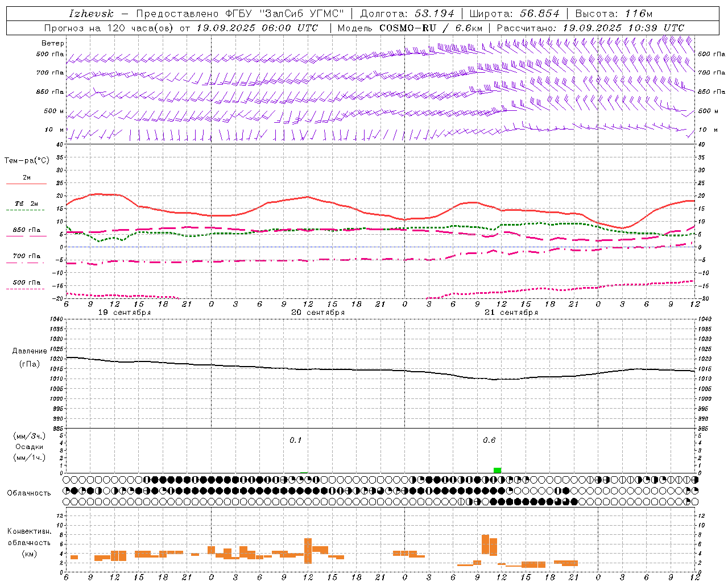Click the "Осадки" precipitation label
728x582 pixels.
coord(29,447)
